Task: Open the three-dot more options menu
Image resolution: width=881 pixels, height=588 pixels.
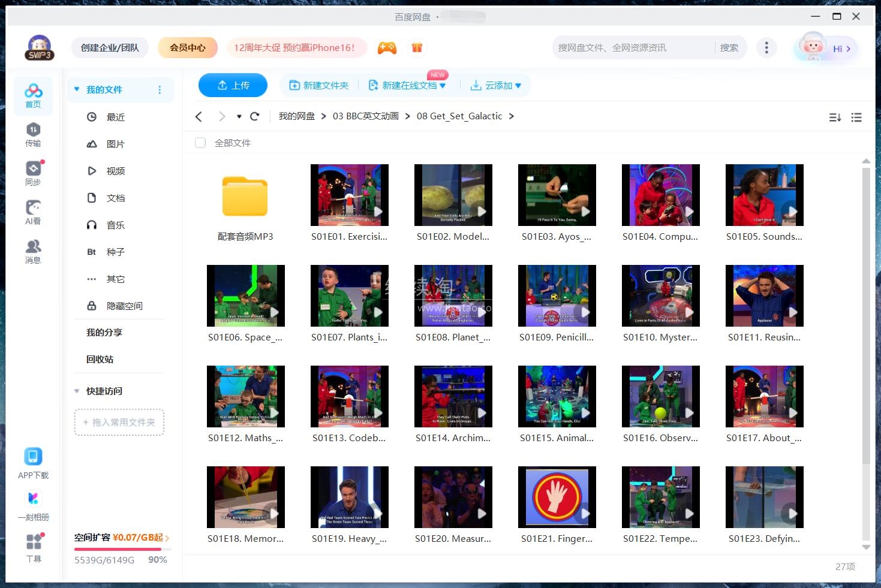Action: pyautogui.click(x=766, y=47)
